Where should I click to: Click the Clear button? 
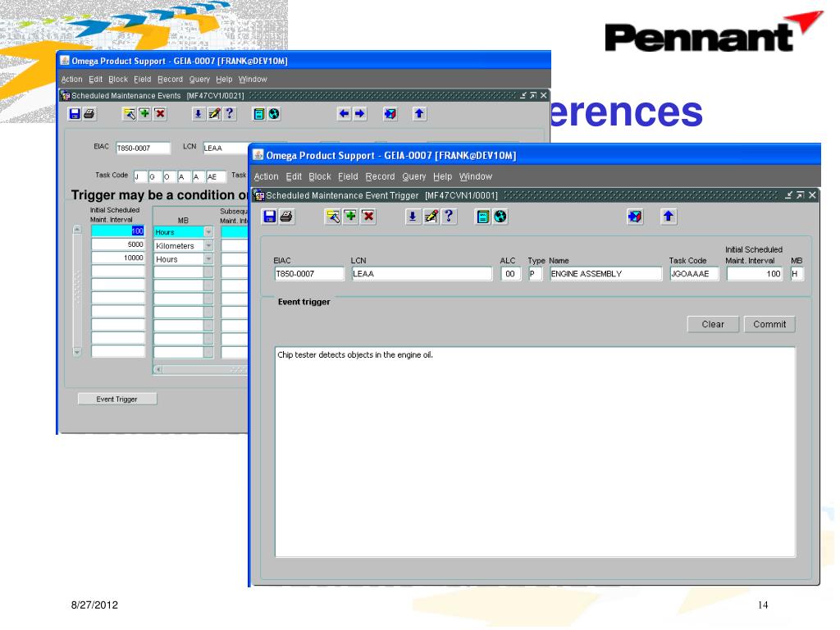pos(713,324)
